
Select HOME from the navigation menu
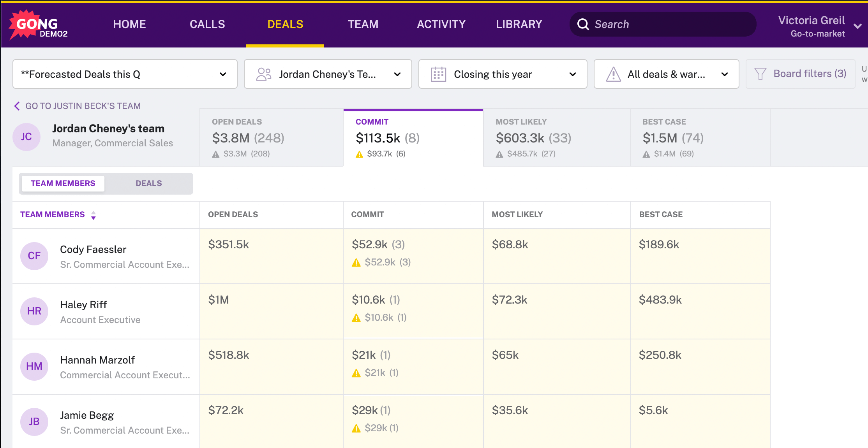(128, 24)
